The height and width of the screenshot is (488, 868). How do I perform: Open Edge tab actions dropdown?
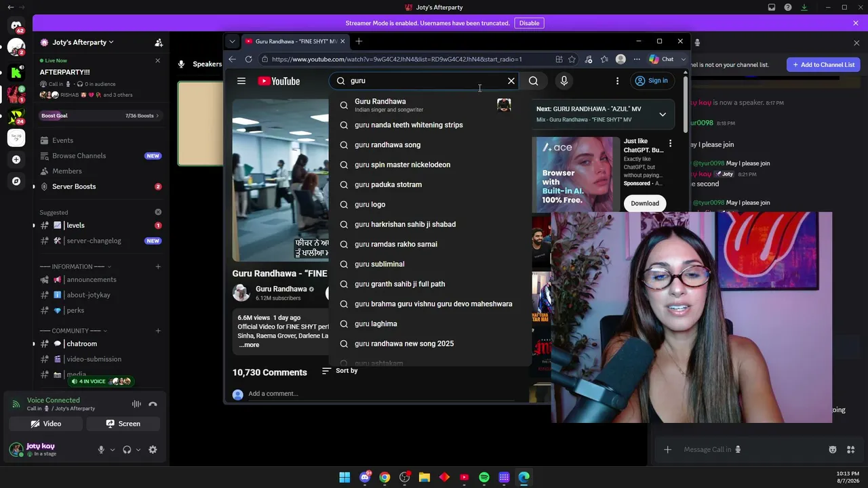click(x=233, y=41)
